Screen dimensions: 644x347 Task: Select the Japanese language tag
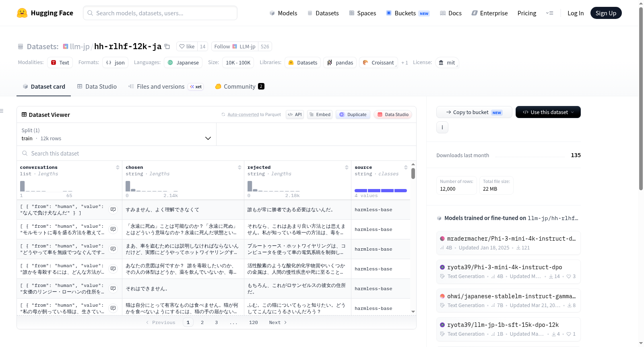point(183,62)
